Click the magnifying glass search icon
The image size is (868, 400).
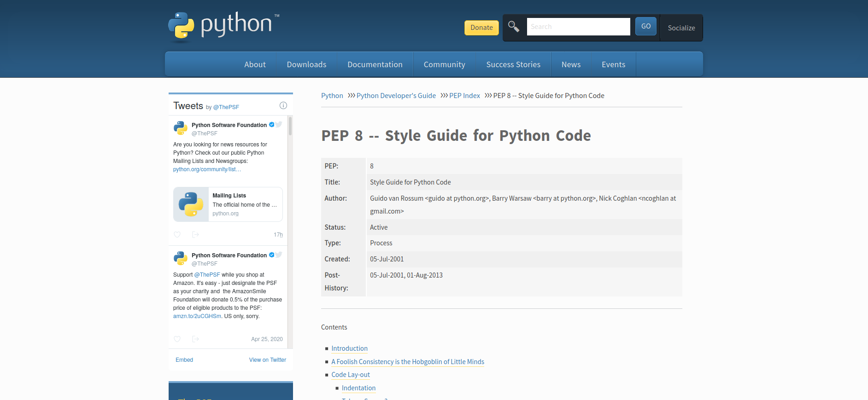pyautogui.click(x=513, y=27)
